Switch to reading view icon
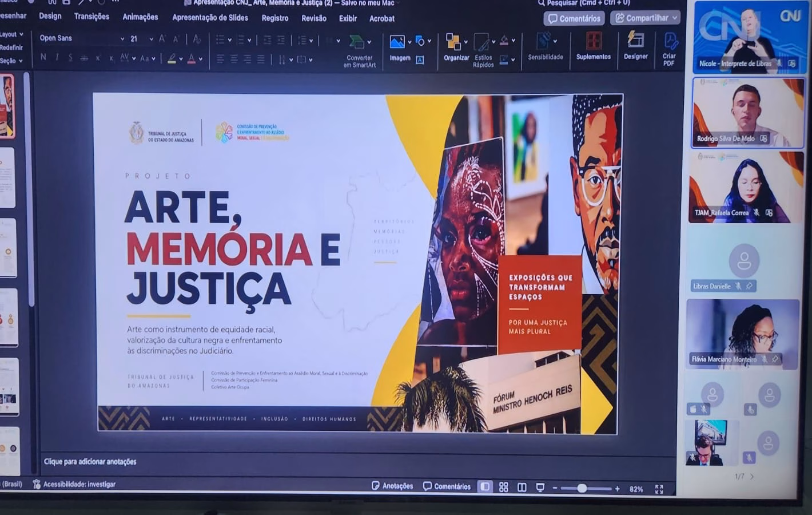812x515 pixels. click(x=522, y=487)
